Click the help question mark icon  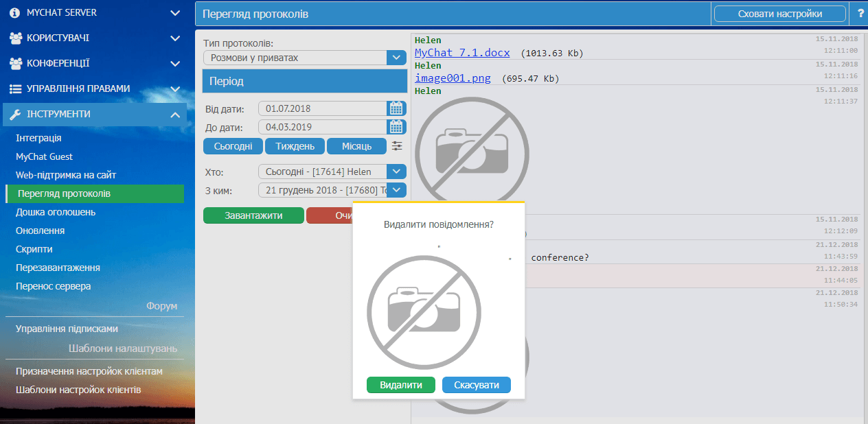pyautogui.click(x=860, y=14)
